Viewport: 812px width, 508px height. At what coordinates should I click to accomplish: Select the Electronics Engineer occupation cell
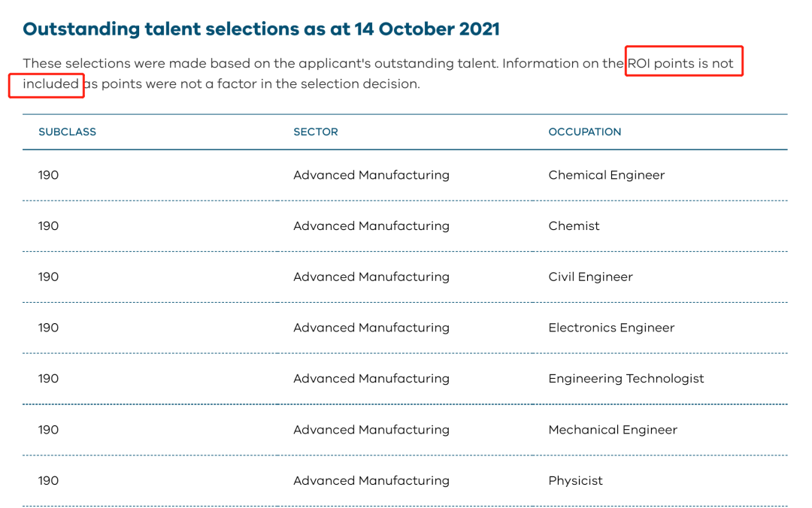[611, 328]
